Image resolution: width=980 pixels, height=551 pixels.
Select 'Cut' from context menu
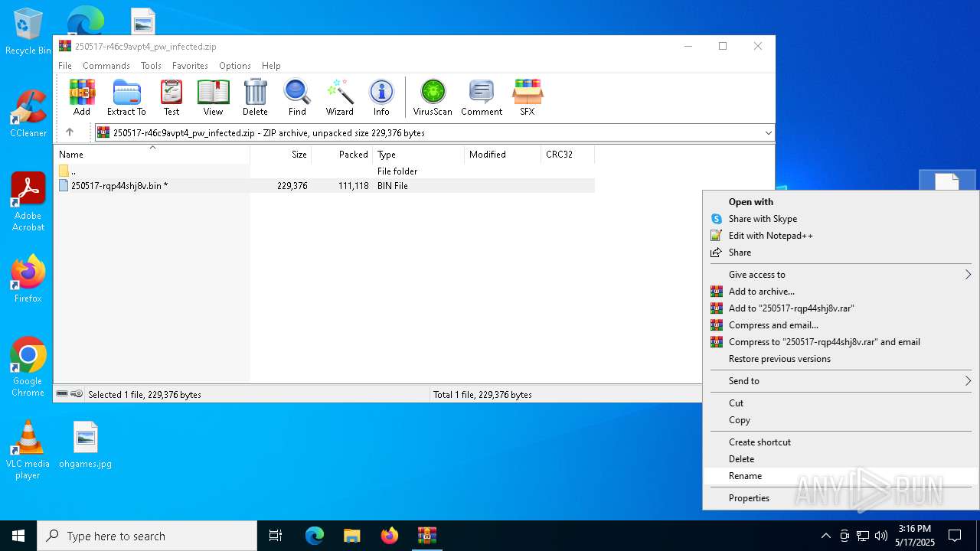click(x=841, y=403)
